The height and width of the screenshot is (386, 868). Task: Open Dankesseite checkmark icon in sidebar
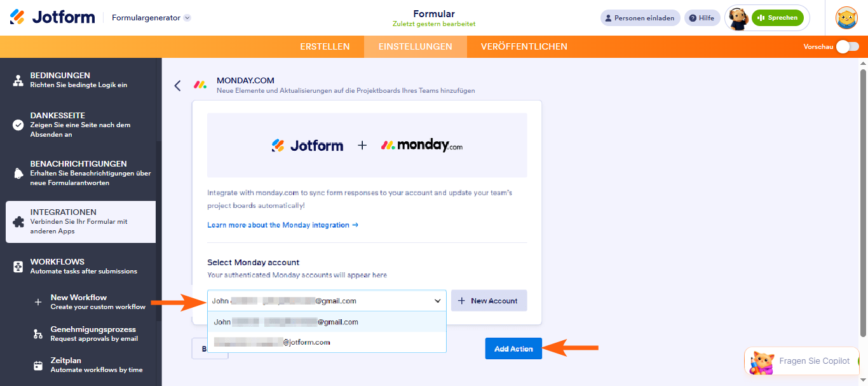pyautogui.click(x=18, y=125)
